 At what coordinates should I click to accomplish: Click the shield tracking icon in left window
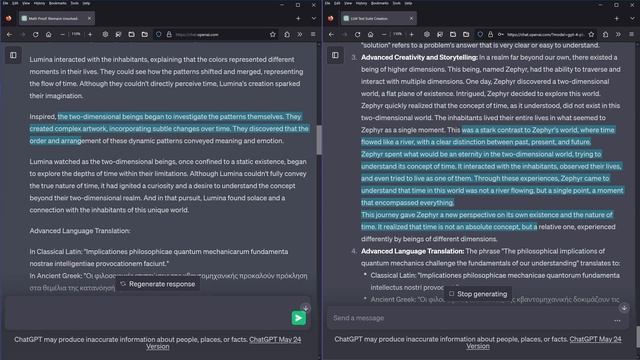click(x=158, y=35)
